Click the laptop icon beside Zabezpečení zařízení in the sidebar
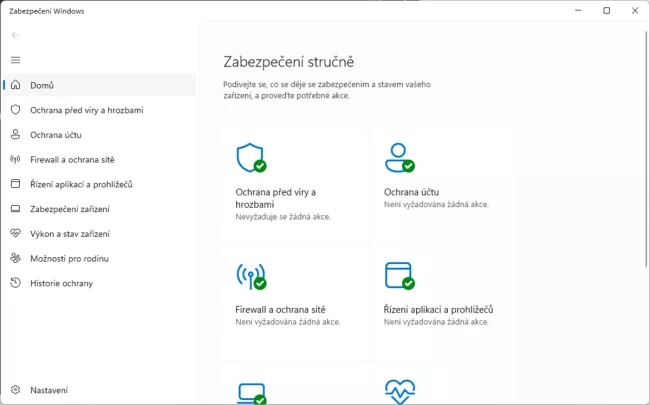 [x=15, y=209]
